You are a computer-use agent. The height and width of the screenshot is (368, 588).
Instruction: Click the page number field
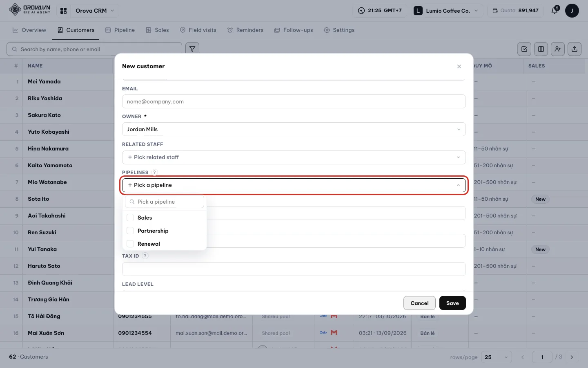[542, 357]
